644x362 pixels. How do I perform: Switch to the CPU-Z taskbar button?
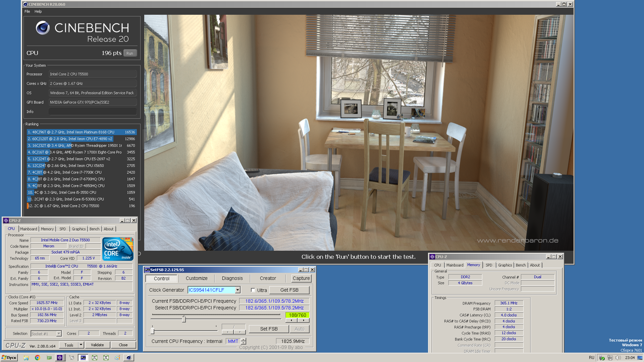[x=60, y=358]
